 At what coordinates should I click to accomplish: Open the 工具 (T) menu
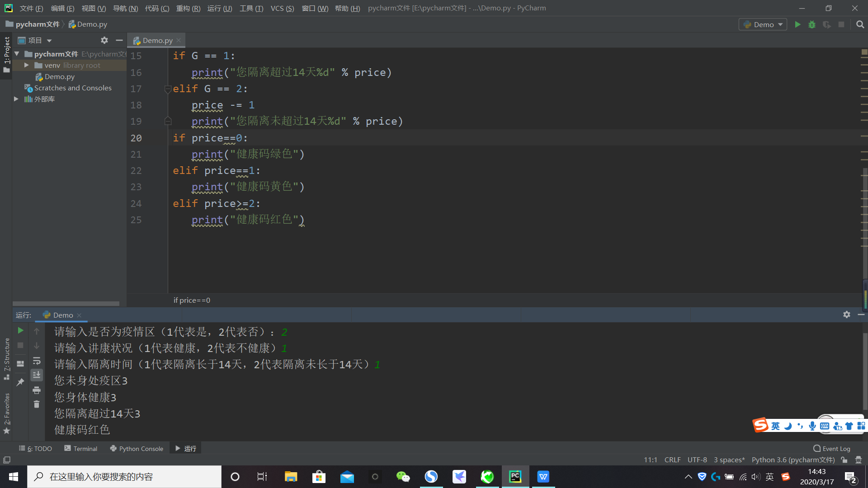pyautogui.click(x=251, y=8)
